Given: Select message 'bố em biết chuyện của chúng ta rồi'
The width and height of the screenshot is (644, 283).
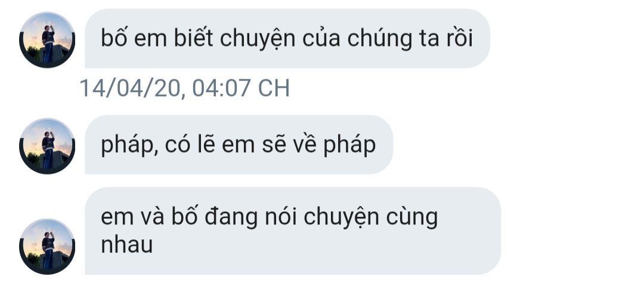Looking at the screenshot, I should click(x=287, y=38).
